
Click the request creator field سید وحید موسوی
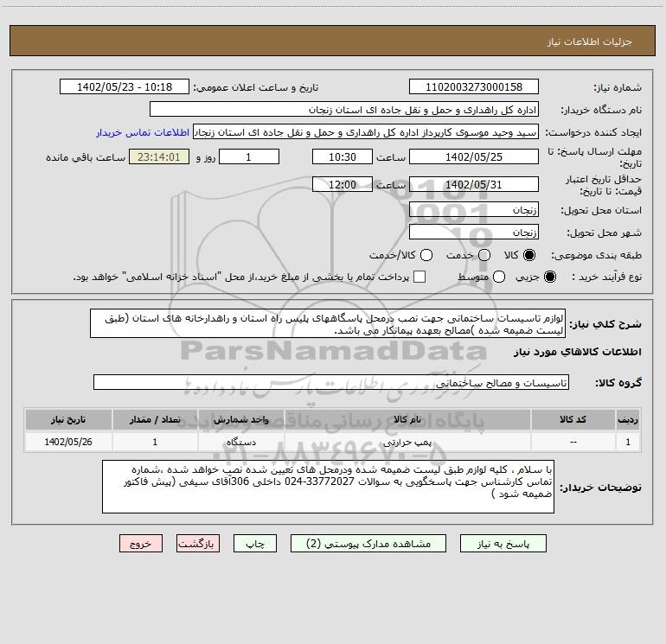[x=366, y=132]
